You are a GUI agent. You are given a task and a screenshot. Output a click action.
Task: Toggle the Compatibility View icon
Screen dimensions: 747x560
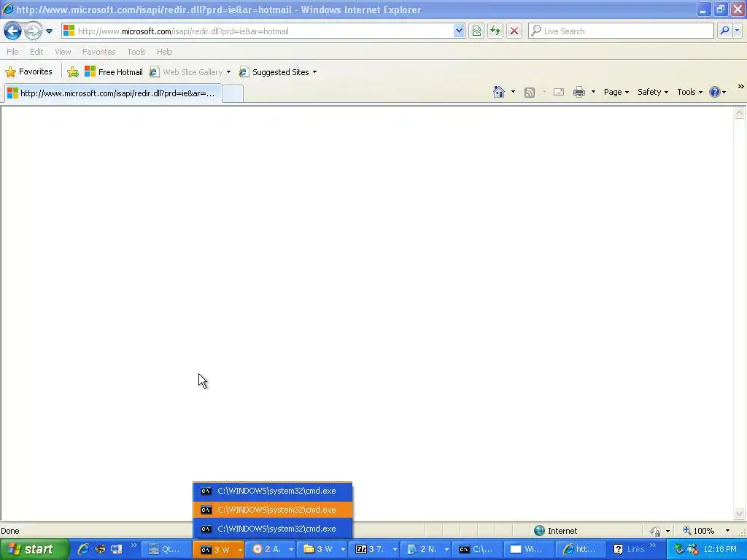click(476, 31)
